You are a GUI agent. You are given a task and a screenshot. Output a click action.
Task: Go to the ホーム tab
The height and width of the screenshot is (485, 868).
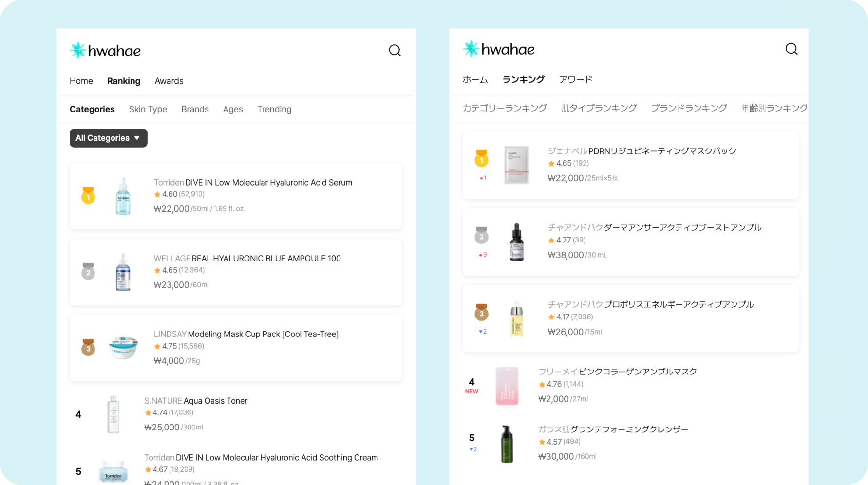pos(475,79)
